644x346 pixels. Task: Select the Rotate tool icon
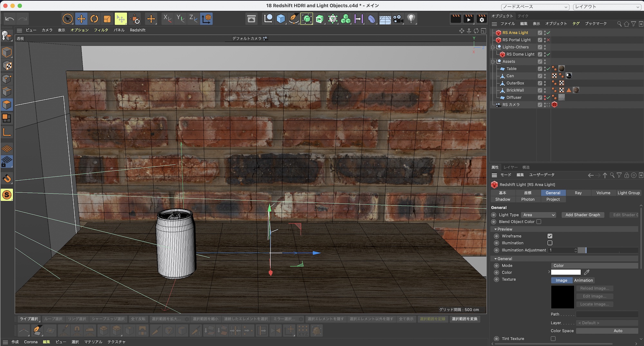point(94,19)
